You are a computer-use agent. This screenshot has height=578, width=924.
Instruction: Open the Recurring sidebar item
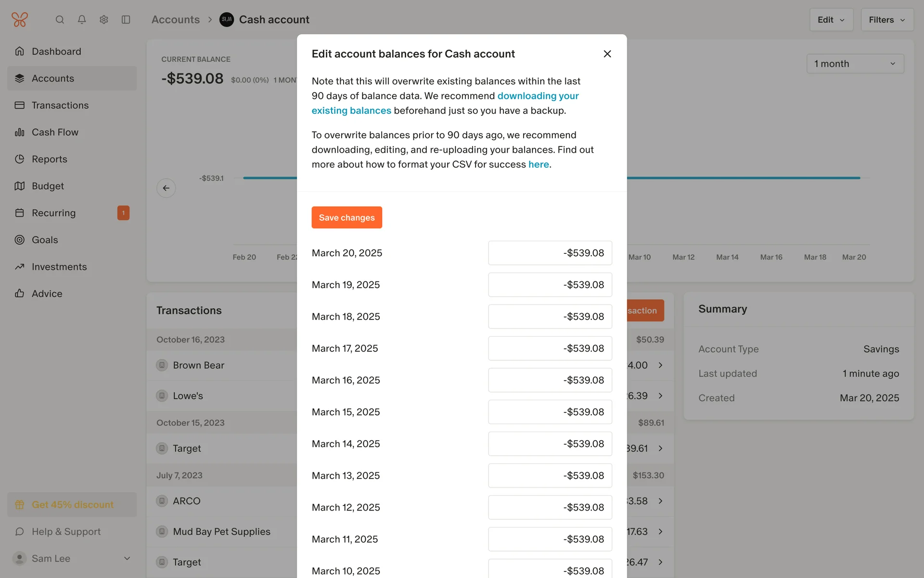point(53,213)
